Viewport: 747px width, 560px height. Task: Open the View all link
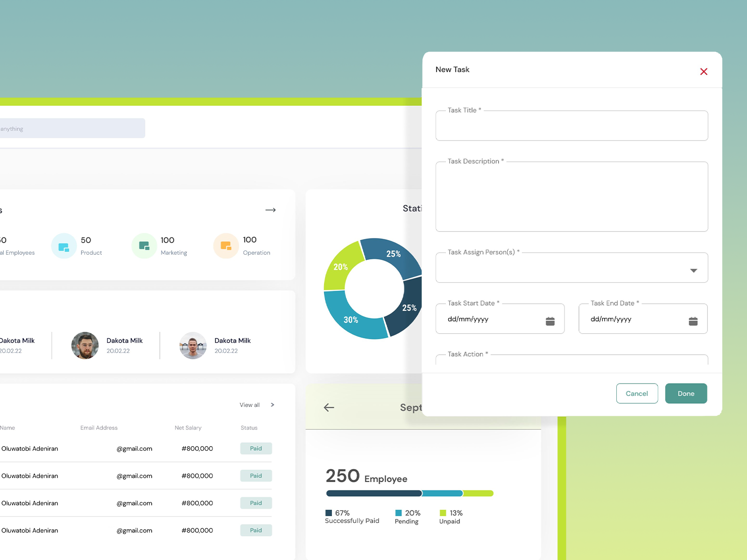coord(249,405)
